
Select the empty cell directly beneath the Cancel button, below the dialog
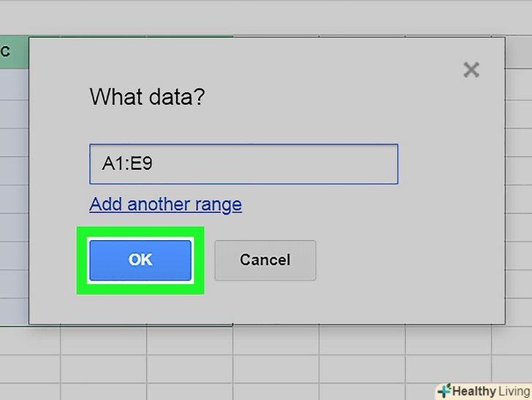coord(276,341)
